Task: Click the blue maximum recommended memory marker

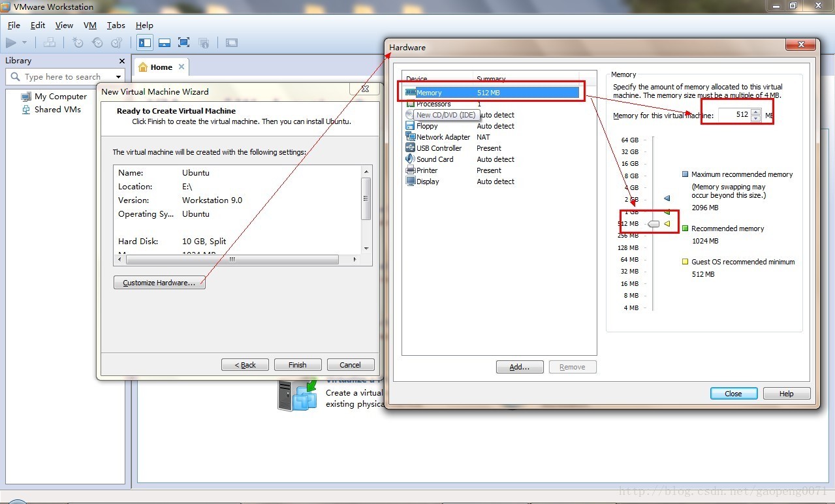Action: point(667,198)
